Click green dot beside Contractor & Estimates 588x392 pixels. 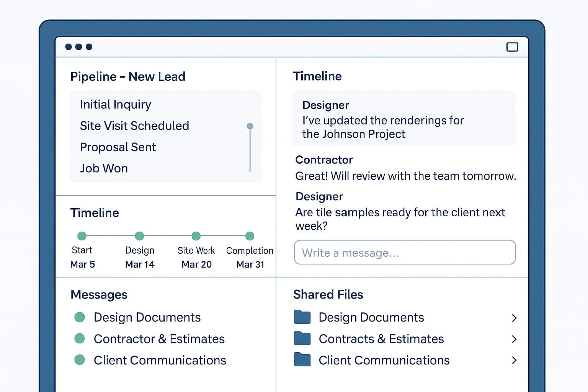point(80,338)
